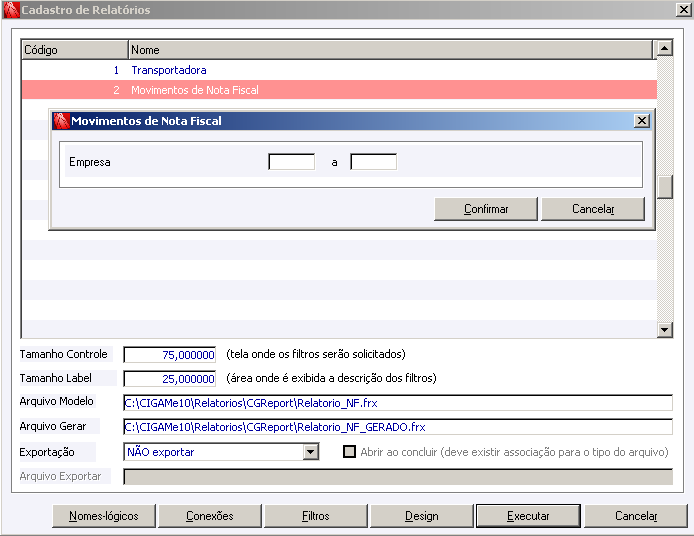The width and height of the screenshot is (694, 536).
Task: Click the second Empresa range input field
Action: pos(373,162)
